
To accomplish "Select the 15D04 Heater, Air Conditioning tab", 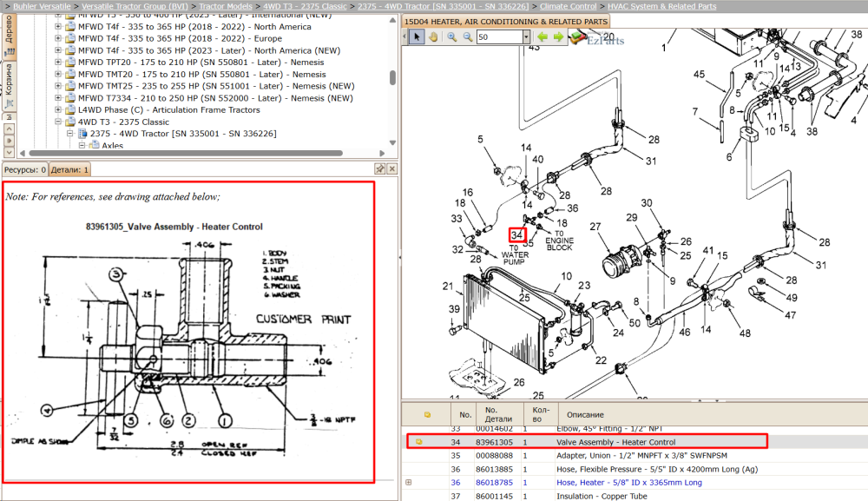I will (x=505, y=22).
